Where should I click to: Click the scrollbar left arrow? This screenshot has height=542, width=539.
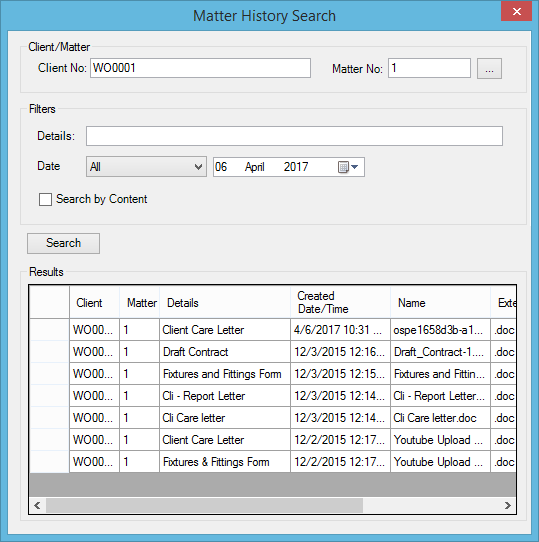click(x=37, y=506)
